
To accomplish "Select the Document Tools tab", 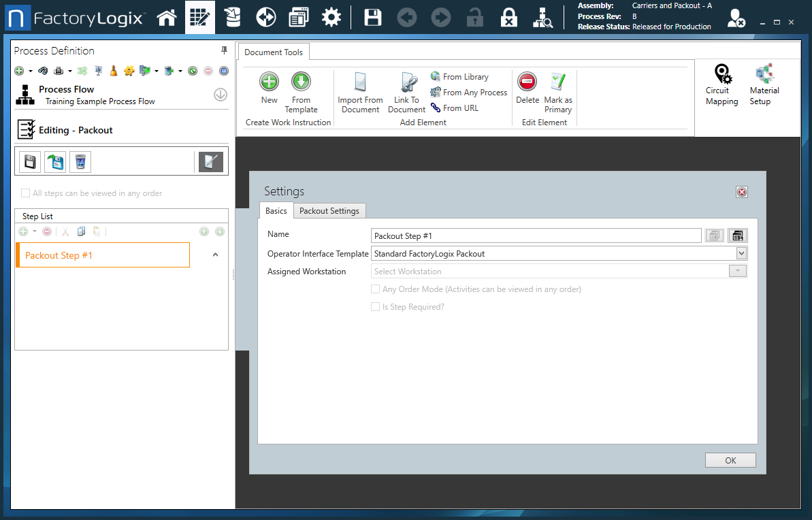I will click(274, 51).
